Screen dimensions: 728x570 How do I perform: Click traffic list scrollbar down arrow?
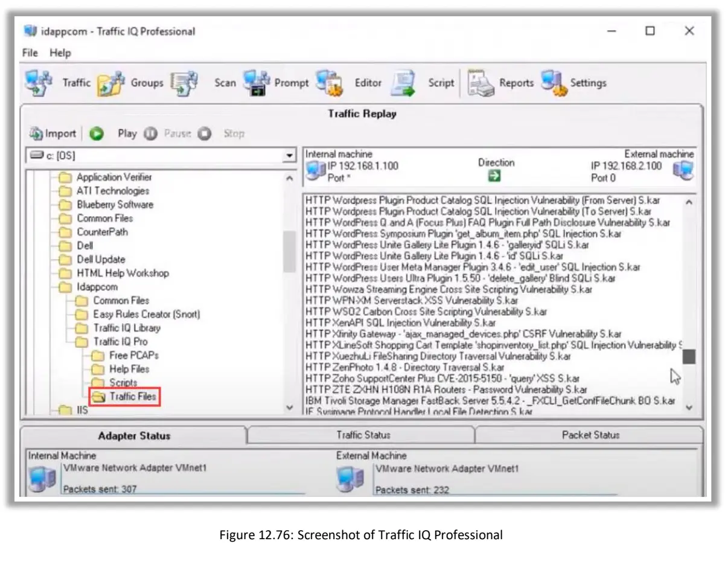coord(689,408)
